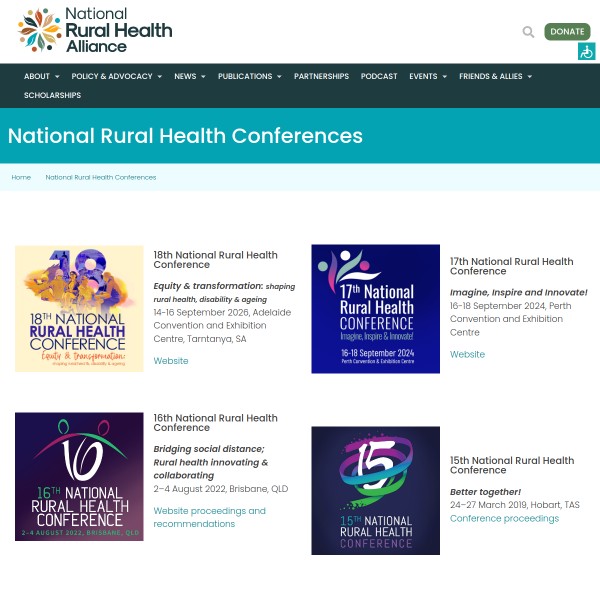The image size is (600, 600).
Task: Expand the Policy & Advocacy menu
Action: tap(116, 76)
